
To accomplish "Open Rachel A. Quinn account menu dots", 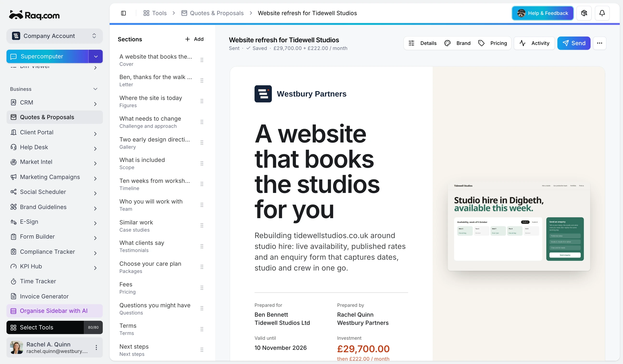I will pyautogui.click(x=96, y=347).
